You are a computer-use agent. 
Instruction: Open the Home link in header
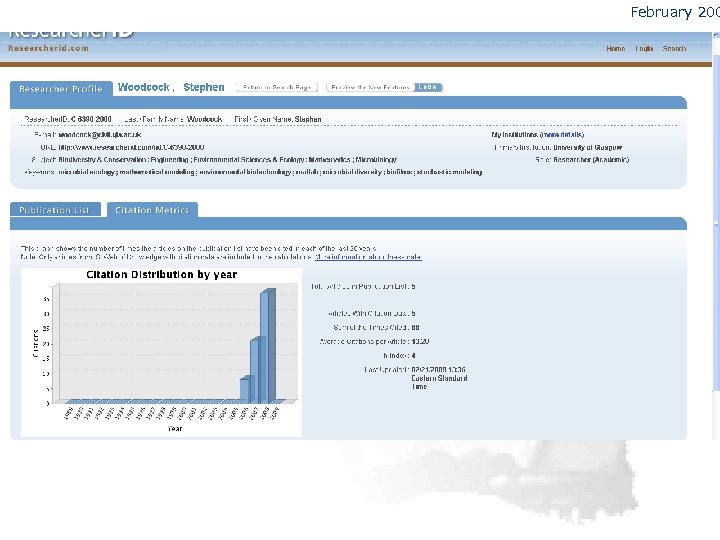pos(615,49)
